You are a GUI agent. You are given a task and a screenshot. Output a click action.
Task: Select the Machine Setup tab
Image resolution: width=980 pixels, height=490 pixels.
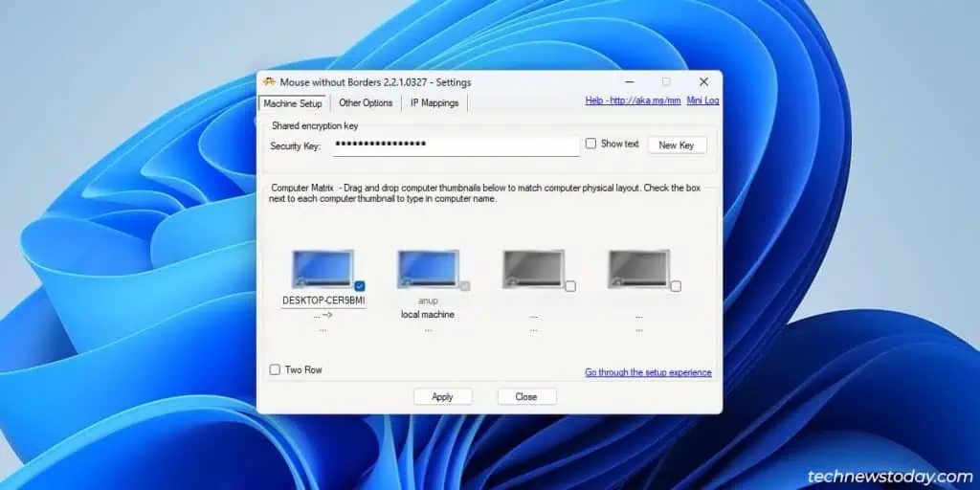tap(293, 103)
